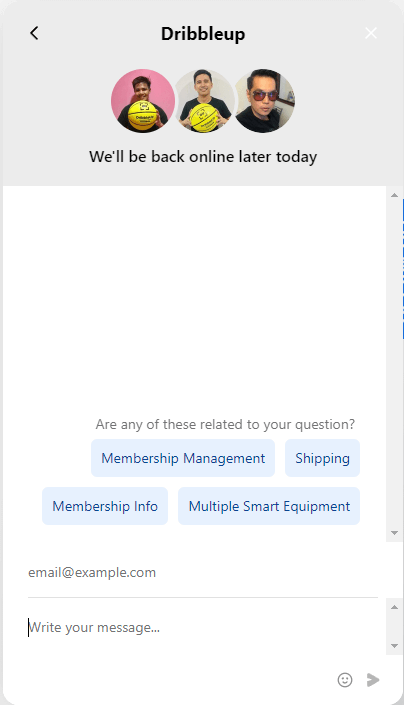Viewport: 404px width, 705px height.
Task: Click the Dribbleup title in the header
Action: pyautogui.click(x=203, y=34)
